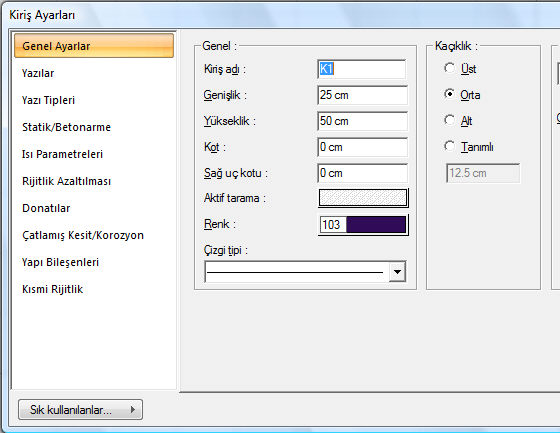Choose the Orta offset option
The width and height of the screenshot is (560, 433).
449,94
